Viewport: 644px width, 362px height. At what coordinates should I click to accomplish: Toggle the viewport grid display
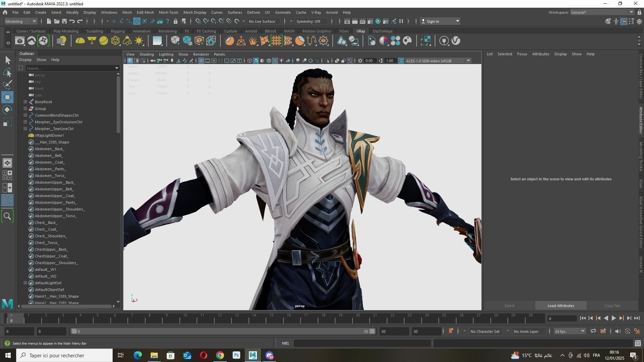point(201,61)
